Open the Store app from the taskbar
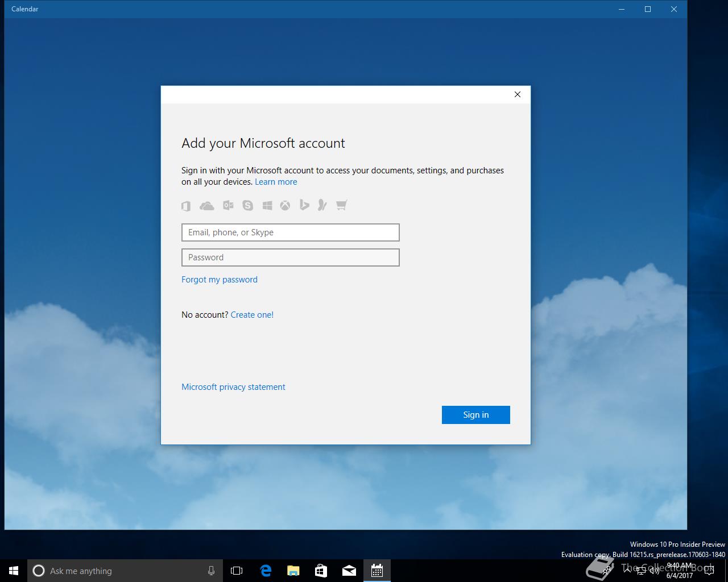Image resolution: width=728 pixels, height=582 pixels. pyautogui.click(x=321, y=571)
